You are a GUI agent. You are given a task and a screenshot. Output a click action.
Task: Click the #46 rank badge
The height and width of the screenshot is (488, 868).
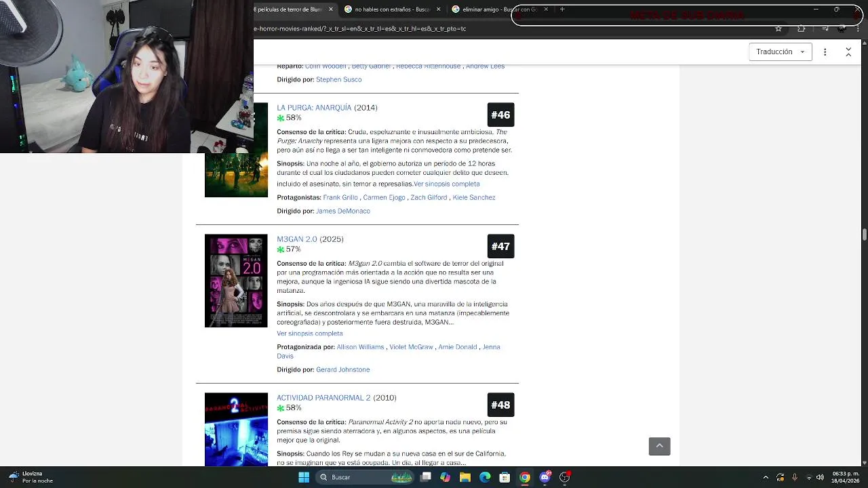point(500,115)
